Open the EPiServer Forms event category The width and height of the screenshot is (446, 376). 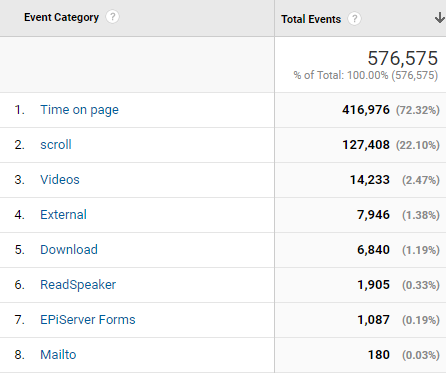coord(88,320)
